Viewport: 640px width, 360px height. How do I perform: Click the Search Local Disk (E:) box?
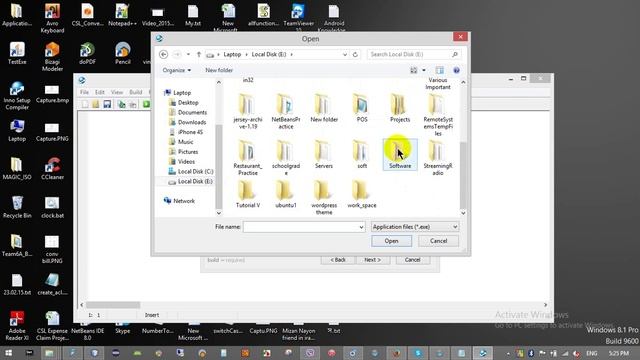pos(413,54)
